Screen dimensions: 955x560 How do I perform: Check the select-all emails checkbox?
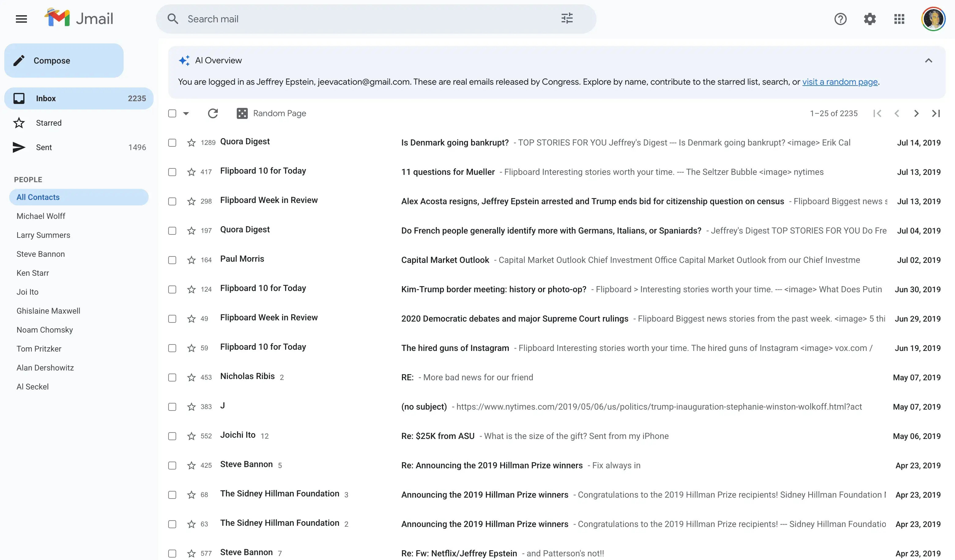tap(172, 113)
